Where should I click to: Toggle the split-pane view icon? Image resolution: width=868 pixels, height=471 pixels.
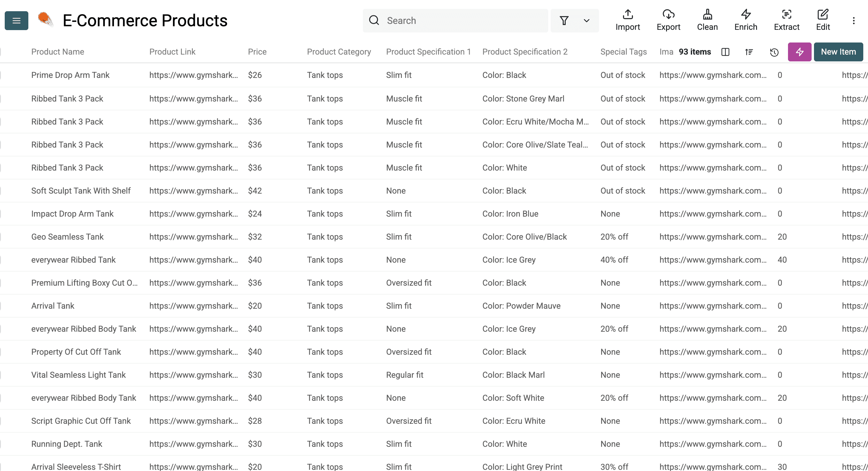coord(725,52)
